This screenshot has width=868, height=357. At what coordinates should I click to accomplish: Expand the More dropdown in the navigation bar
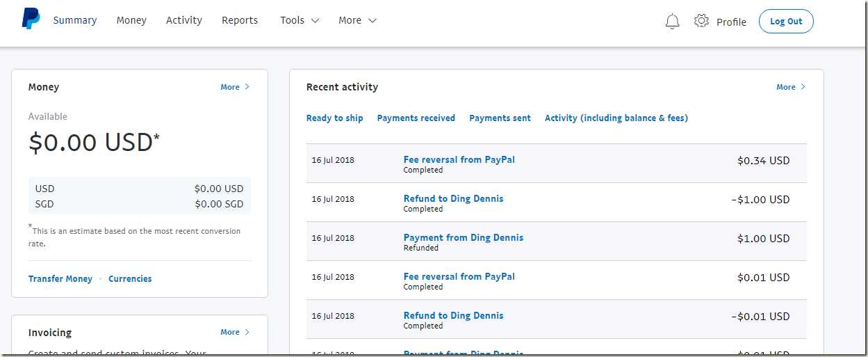(x=357, y=20)
